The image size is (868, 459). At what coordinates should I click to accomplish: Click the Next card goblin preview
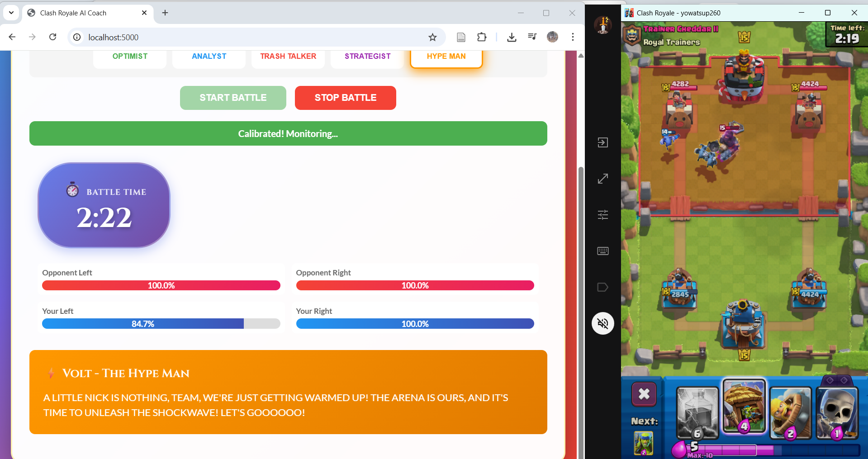click(x=644, y=443)
